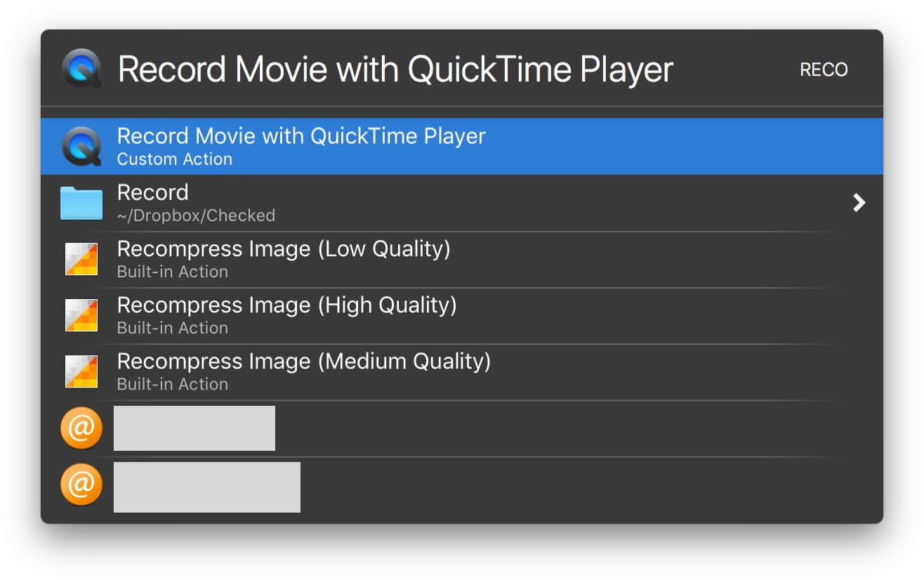Click the Custom Action subtitle label
Screen dimensions: 924x580
point(174,159)
